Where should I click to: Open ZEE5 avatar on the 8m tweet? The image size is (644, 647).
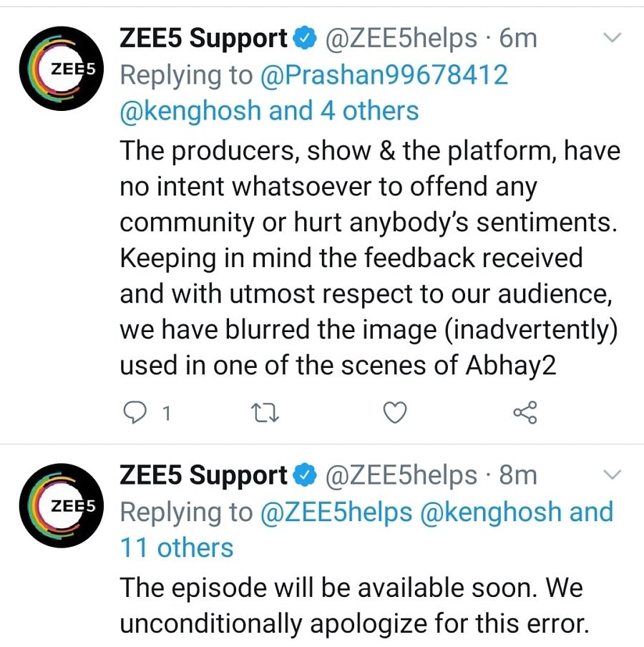[x=62, y=505]
